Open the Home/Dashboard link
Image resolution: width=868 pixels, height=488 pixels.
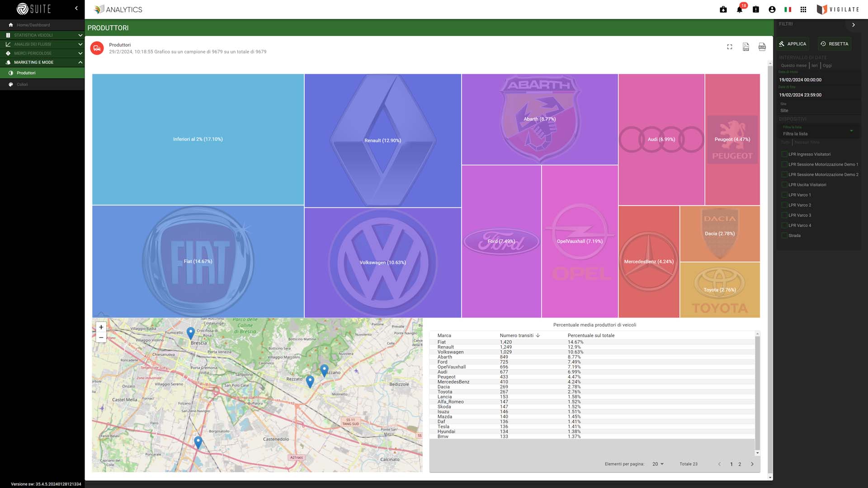tap(33, 25)
